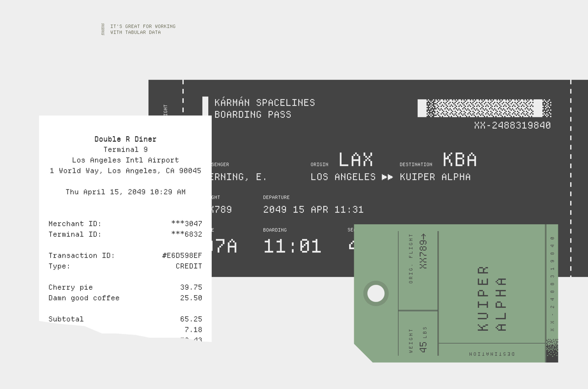The height and width of the screenshot is (389, 588).
Task: Click the large LAX origin code
Action: [x=356, y=159]
